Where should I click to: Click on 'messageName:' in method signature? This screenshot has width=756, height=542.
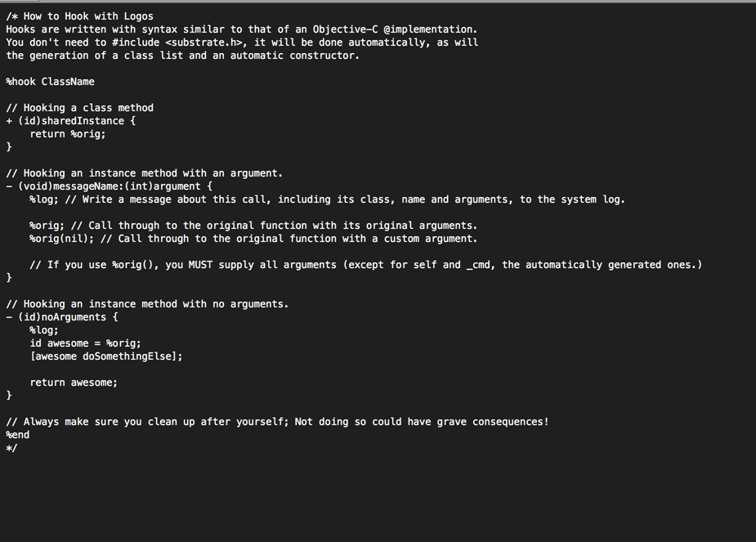88,186
